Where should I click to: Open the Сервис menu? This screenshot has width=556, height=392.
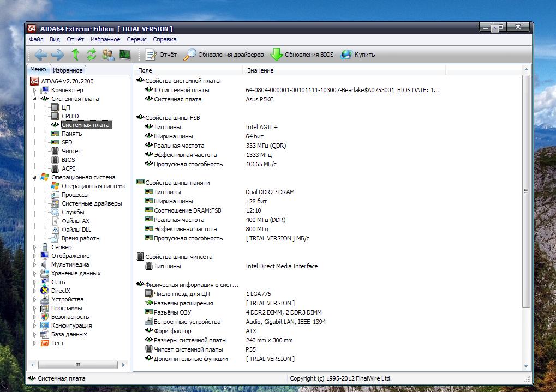[136, 39]
